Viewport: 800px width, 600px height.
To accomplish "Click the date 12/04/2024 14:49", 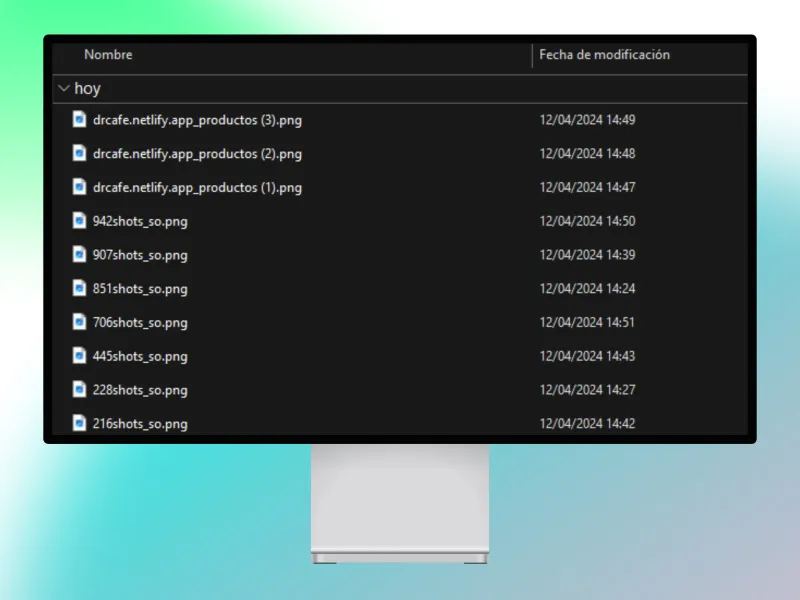I will (x=587, y=120).
